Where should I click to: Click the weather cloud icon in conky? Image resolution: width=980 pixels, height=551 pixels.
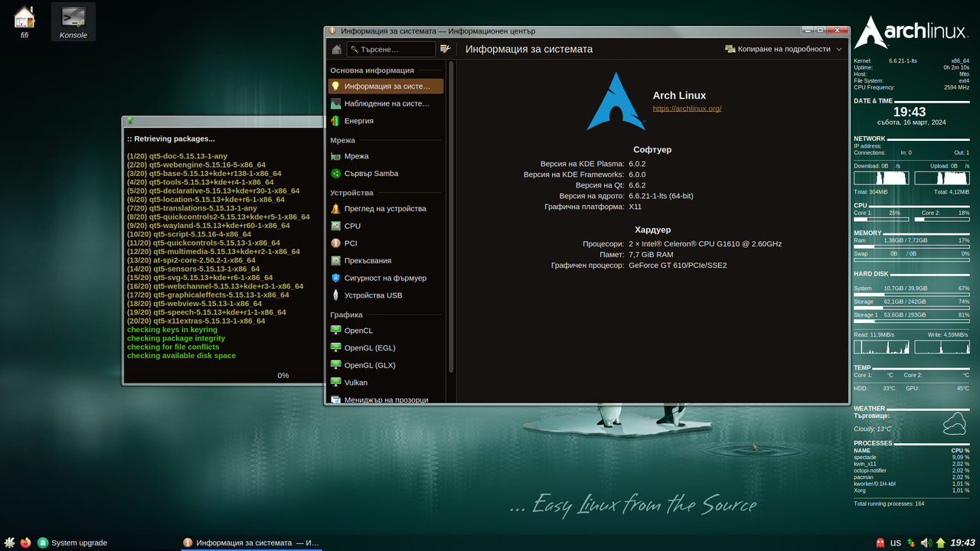[954, 422]
